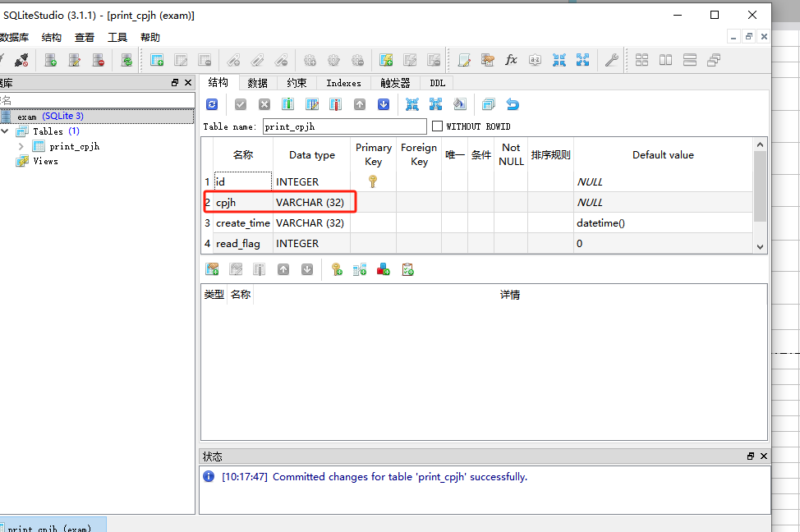Viewport: 800px width, 532px height.
Task: Add table unique constraint blocks icon
Action: 384,269
